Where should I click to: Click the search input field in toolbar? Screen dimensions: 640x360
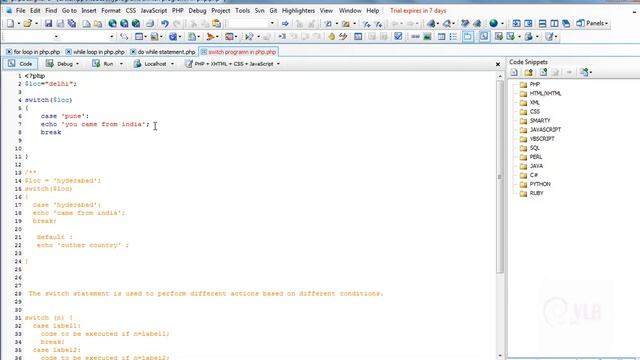248,24
